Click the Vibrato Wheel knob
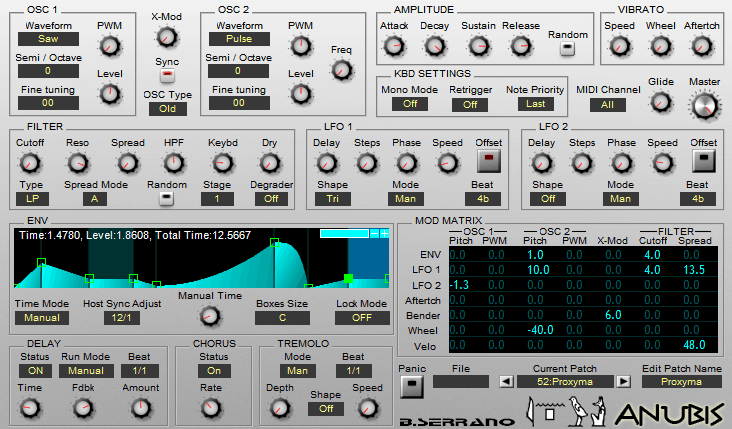The height and width of the screenshot is (429, 732). pyautogui.click(x=661, y=46)
